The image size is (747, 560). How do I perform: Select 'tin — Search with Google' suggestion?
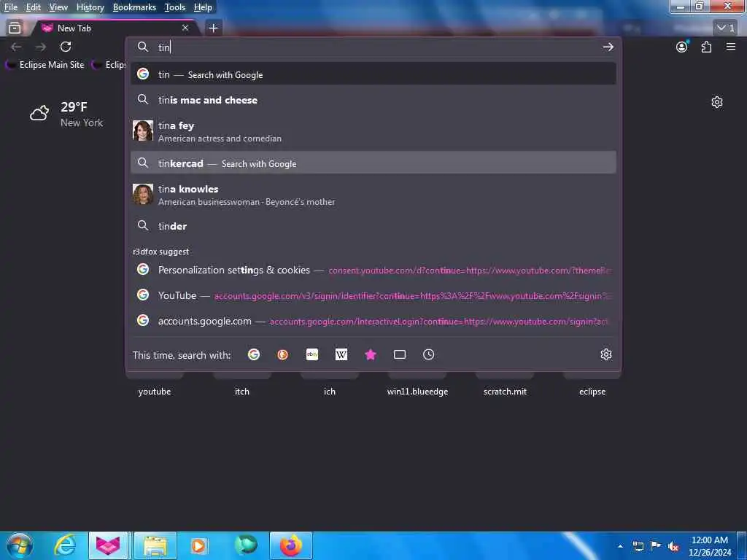tap(373, 74)
